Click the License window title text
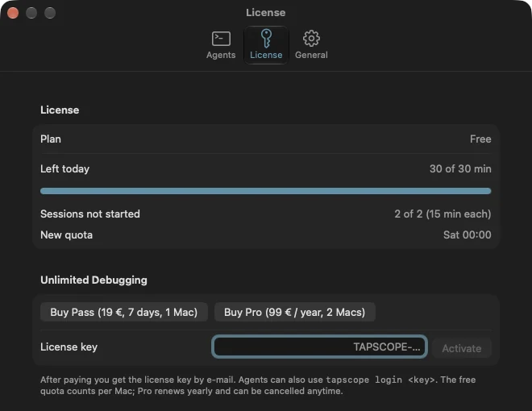 (266, 13)
